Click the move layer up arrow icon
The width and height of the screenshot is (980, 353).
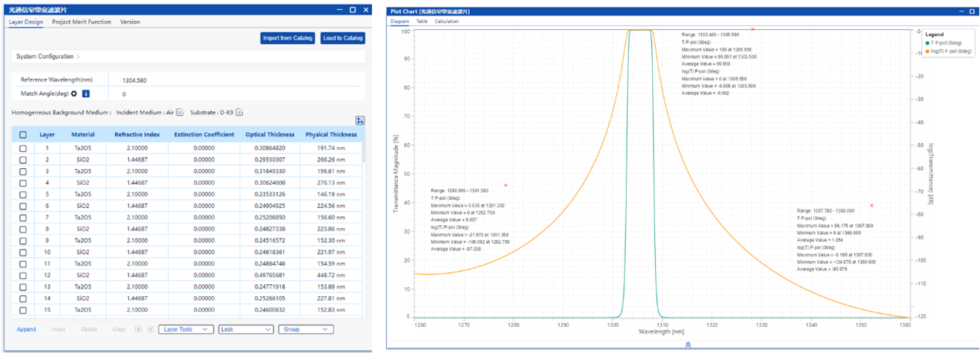pyautogui.click(x=138, y=329)
